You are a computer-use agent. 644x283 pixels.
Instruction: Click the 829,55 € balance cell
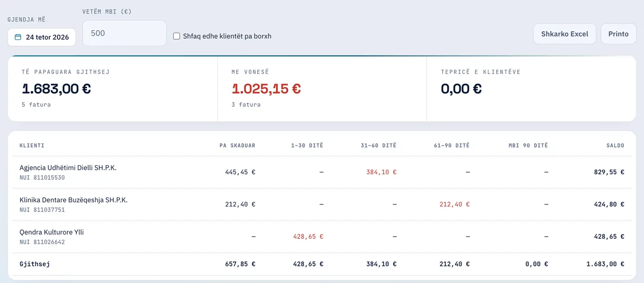pyautogui.click(x=609, y=172)
